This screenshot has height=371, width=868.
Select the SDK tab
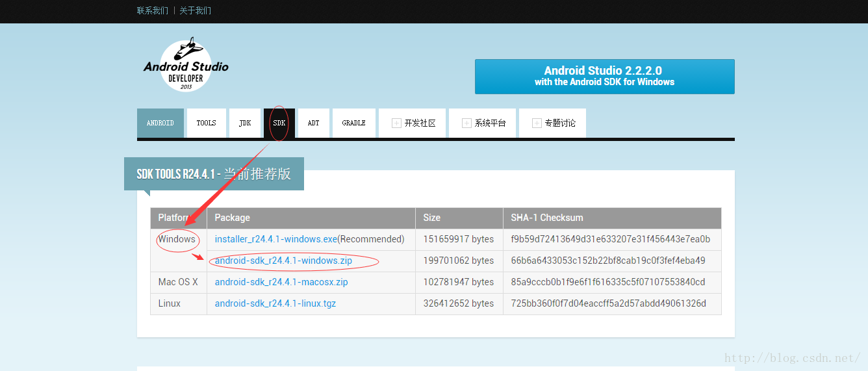[279, 123]
